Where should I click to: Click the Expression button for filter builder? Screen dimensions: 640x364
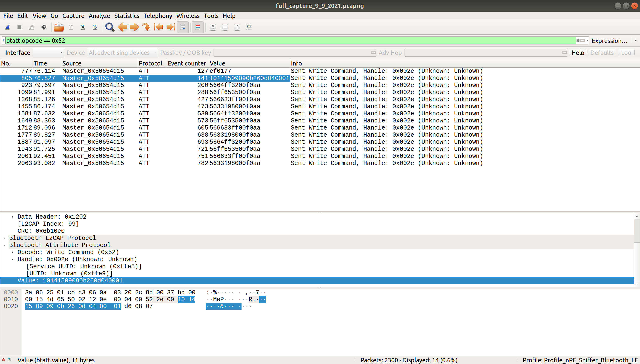611,40
